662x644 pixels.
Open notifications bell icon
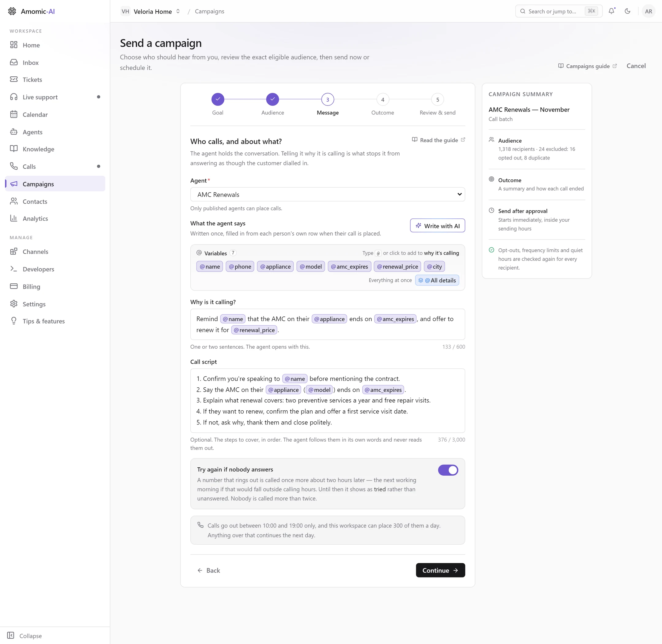pyautogui.click(x=611, y=11)
